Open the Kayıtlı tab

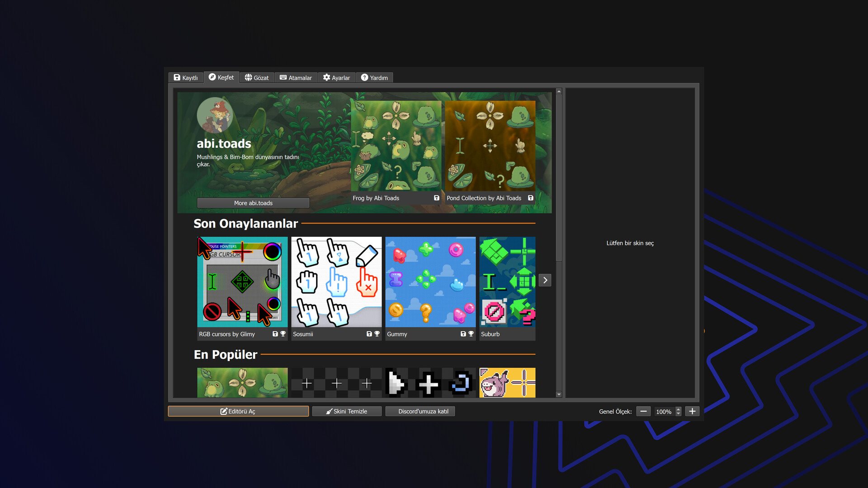186,78
